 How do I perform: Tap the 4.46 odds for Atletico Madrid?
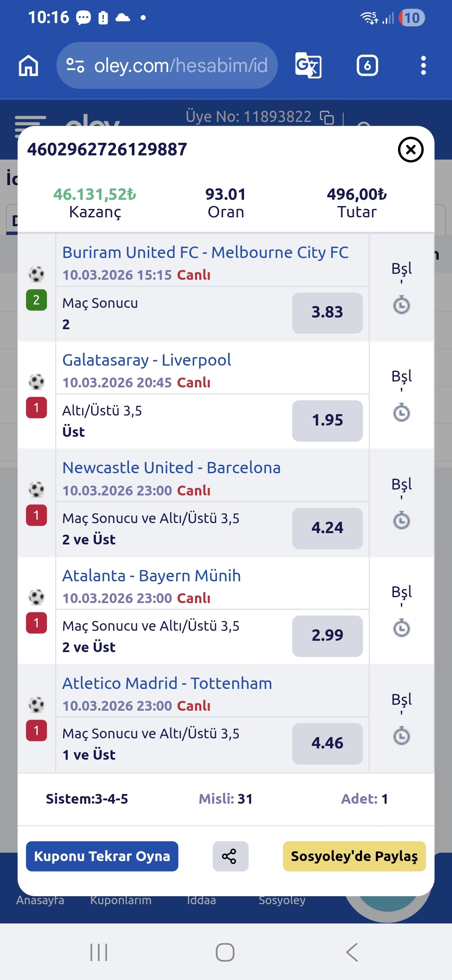pyautogui.click(x=327, y=743)
